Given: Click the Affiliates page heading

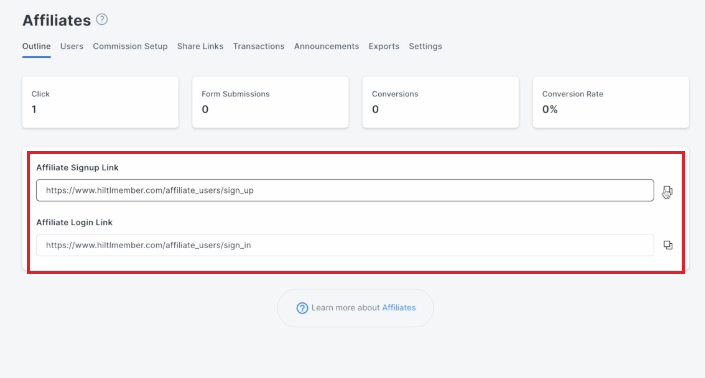Looking at the screenshot, I should click(57, 20).
